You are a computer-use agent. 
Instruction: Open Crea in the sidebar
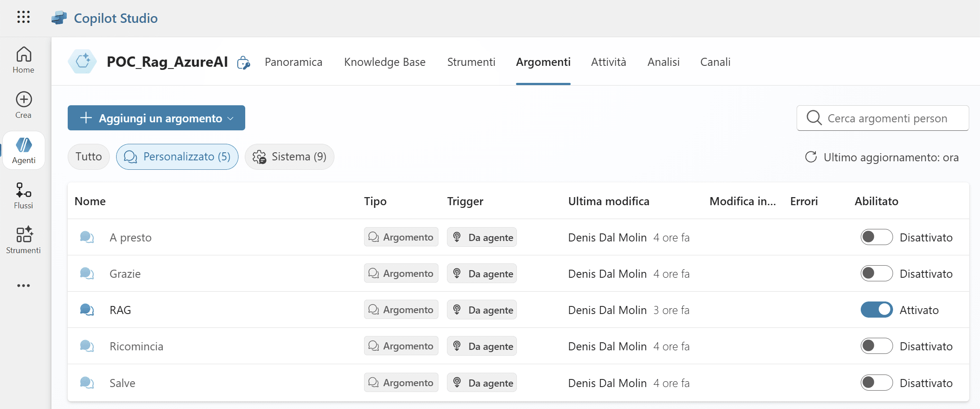[x=23, y=105]
